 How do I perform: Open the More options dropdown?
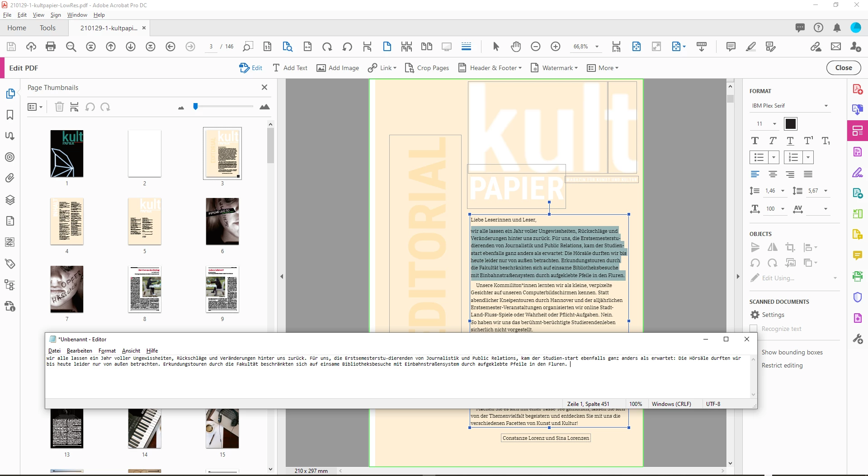click(603, 68)
